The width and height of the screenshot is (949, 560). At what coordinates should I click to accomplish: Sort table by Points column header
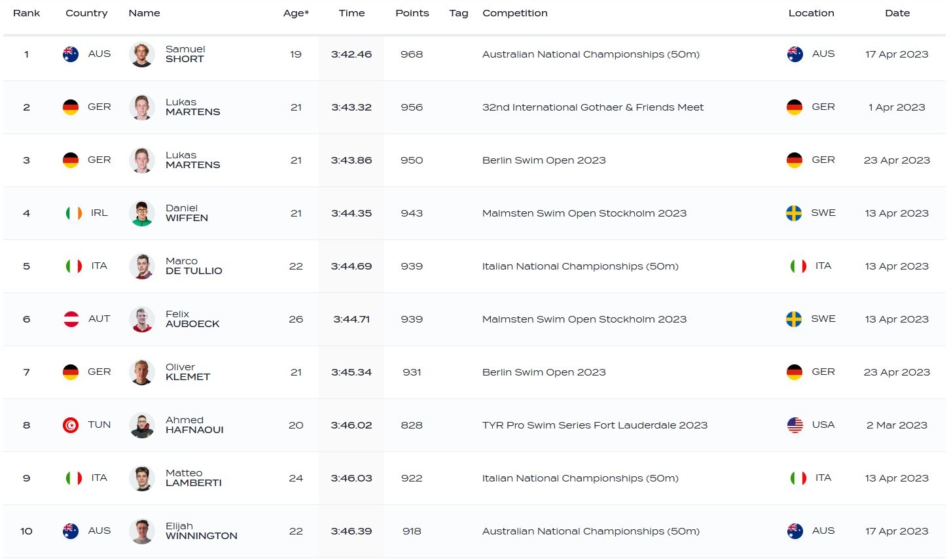tap(412, 13)
